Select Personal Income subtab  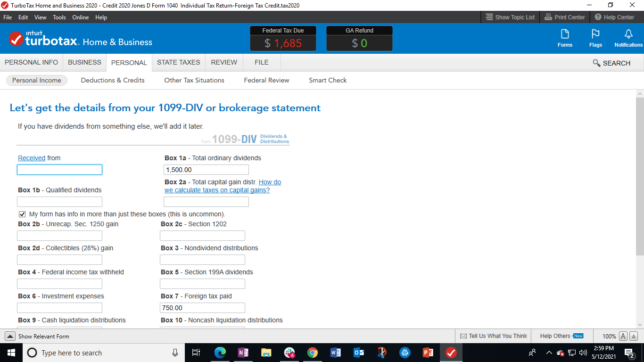click(x=37, y=80)
